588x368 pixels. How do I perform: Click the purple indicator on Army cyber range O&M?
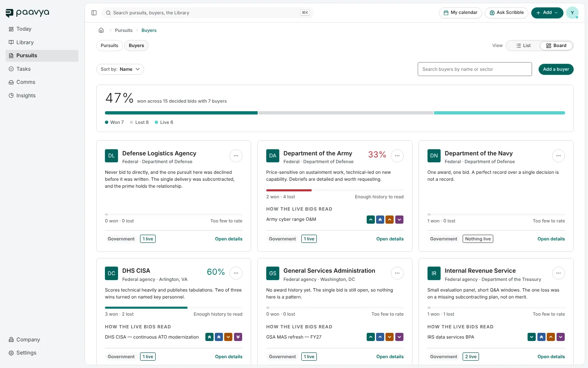[x=400, y=220]
